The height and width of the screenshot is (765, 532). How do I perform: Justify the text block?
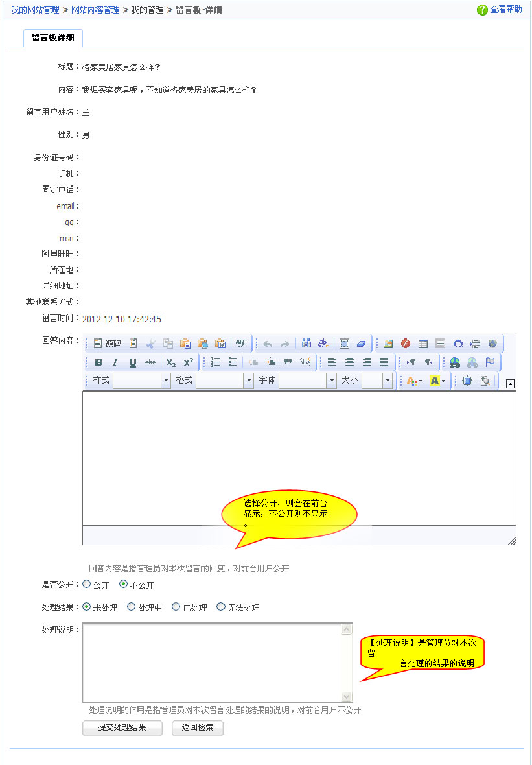tap(384, 362)
